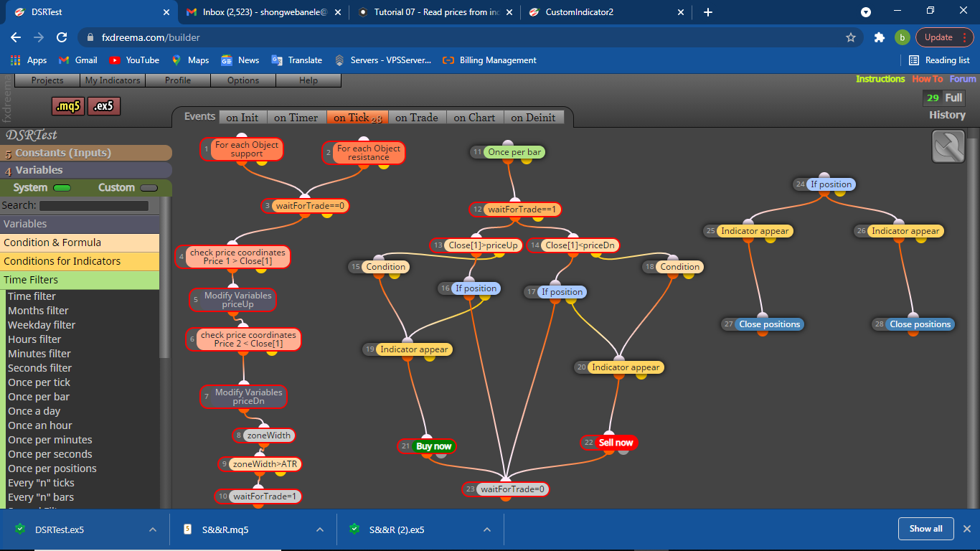Pick Once per tick from the block list
The width and height of the screenshot is (980, 551).
click(x=39, y=382)
